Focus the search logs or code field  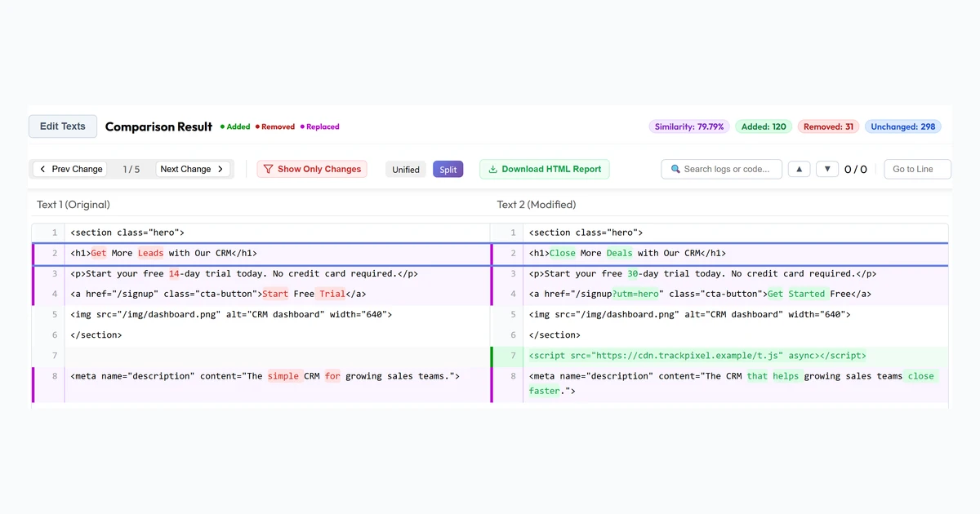click(x=722, y=169)
